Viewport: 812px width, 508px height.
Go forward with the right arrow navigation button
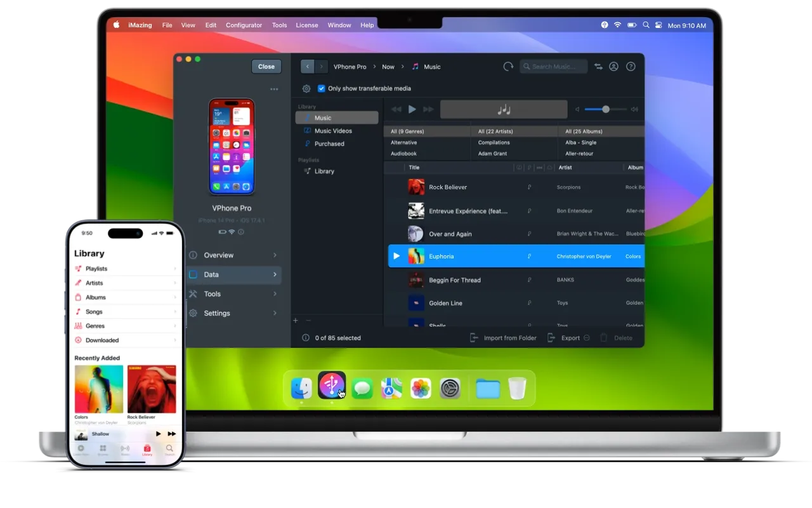(322, 67)
